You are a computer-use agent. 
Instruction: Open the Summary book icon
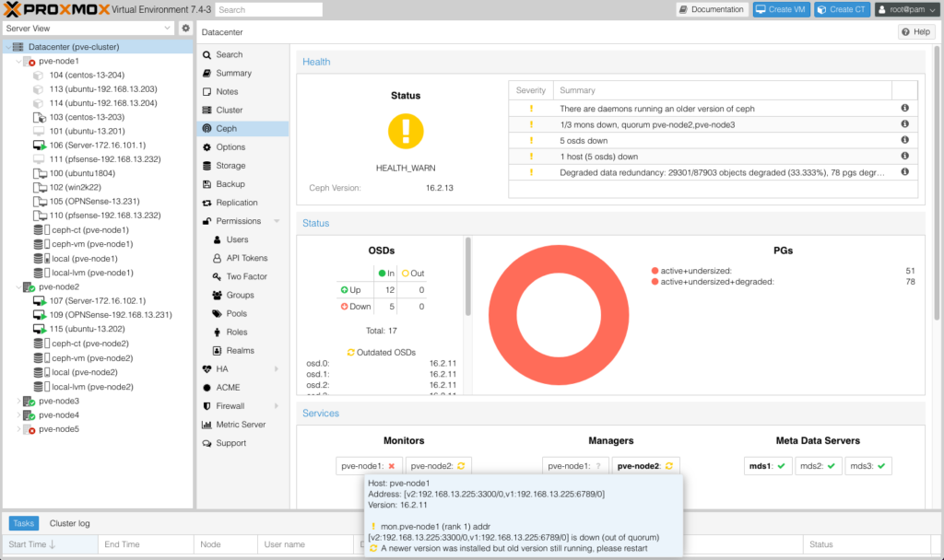(x=206, y=74)
